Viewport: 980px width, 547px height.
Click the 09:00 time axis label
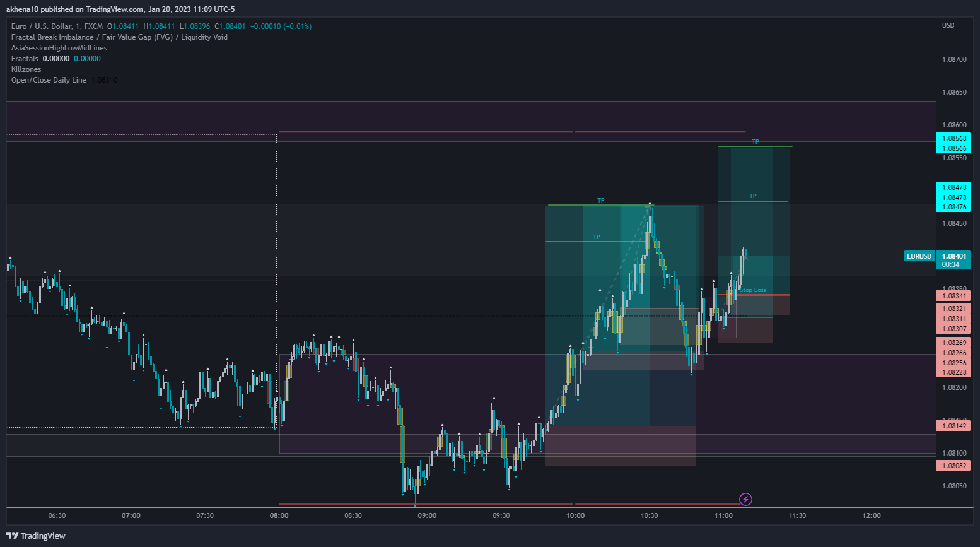coord(427,515)
